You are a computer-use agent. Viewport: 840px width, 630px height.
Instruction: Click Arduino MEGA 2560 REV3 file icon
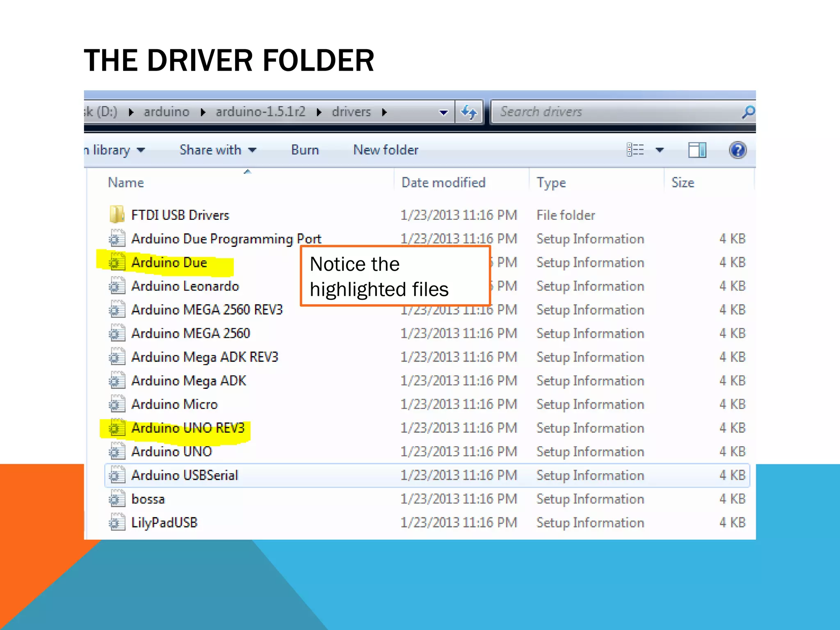[117, 310]
